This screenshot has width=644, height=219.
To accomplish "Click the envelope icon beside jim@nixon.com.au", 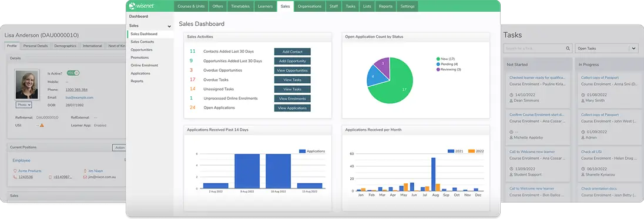I will click(85, 177).
